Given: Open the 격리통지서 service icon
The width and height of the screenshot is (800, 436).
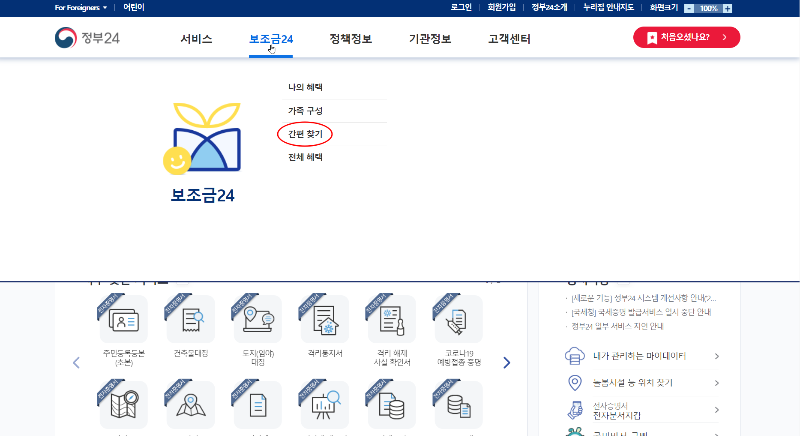Looking at the screenshot, I should [x=325, y=319].
